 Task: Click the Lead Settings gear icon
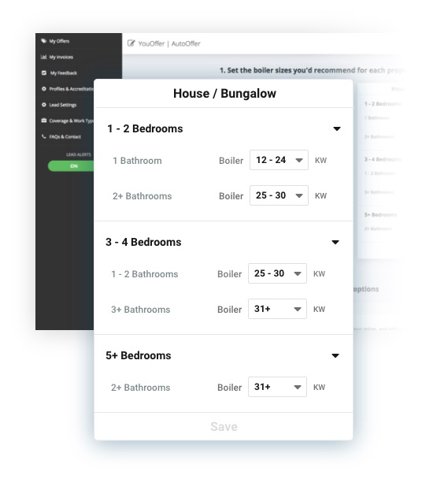[x=43, y=105]
